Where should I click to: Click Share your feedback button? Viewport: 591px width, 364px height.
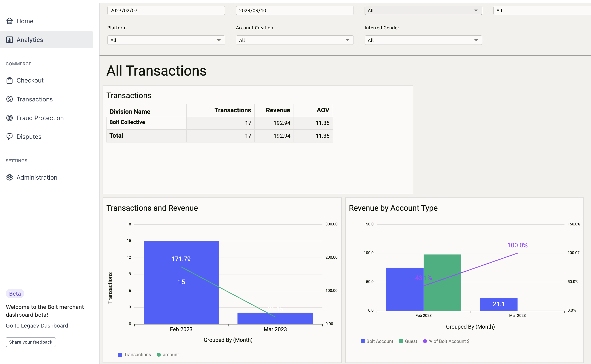pos(31,342)
